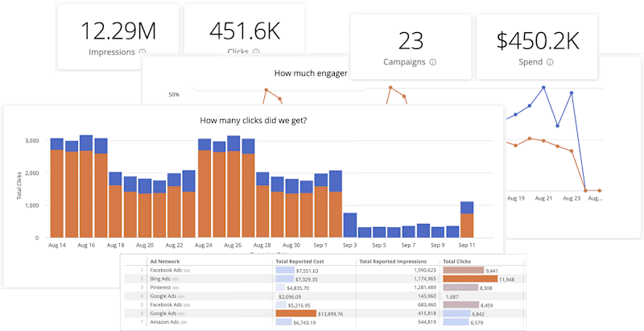Click the Bing Ads network name cell
644x331 pixels.
click(159, 279)
